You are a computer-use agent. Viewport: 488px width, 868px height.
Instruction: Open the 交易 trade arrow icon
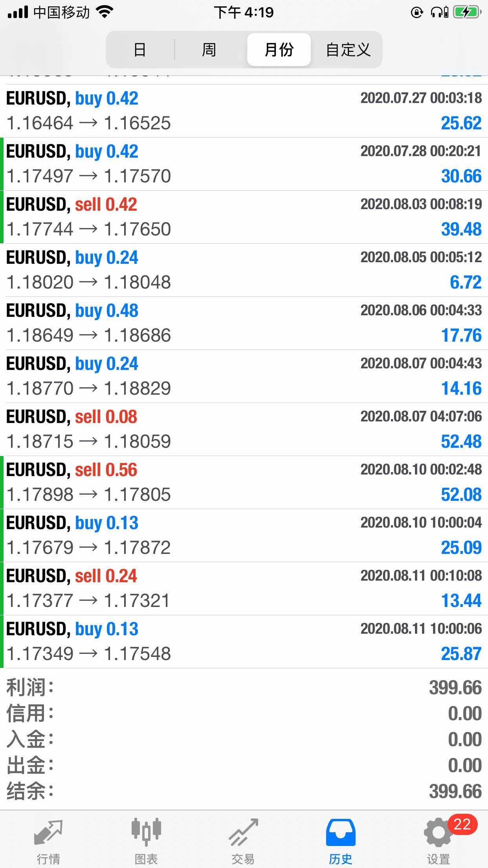(243, 833)
